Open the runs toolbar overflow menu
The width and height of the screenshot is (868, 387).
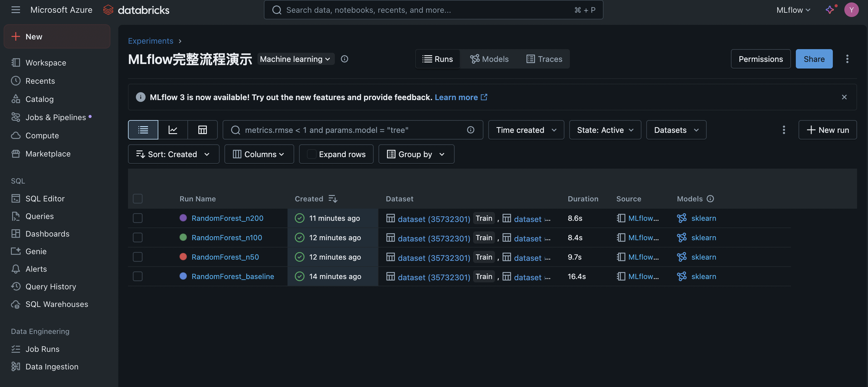pyautogui.click(x=784, y=130)
